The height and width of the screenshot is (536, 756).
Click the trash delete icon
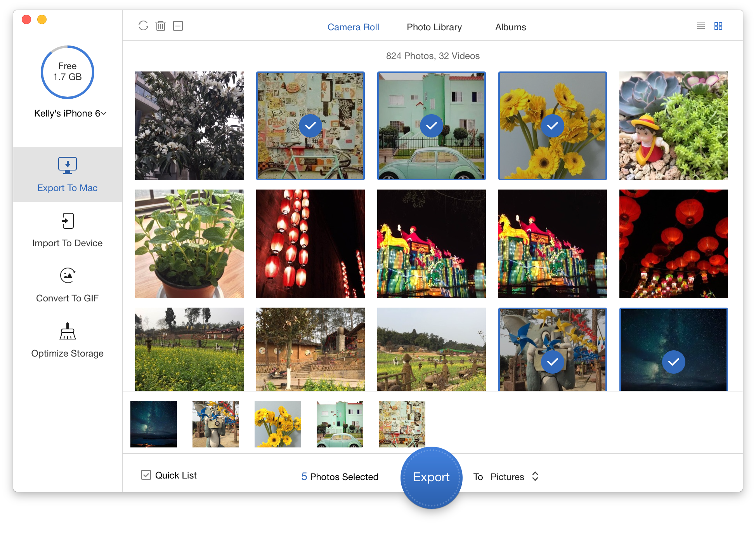[160, 26]
